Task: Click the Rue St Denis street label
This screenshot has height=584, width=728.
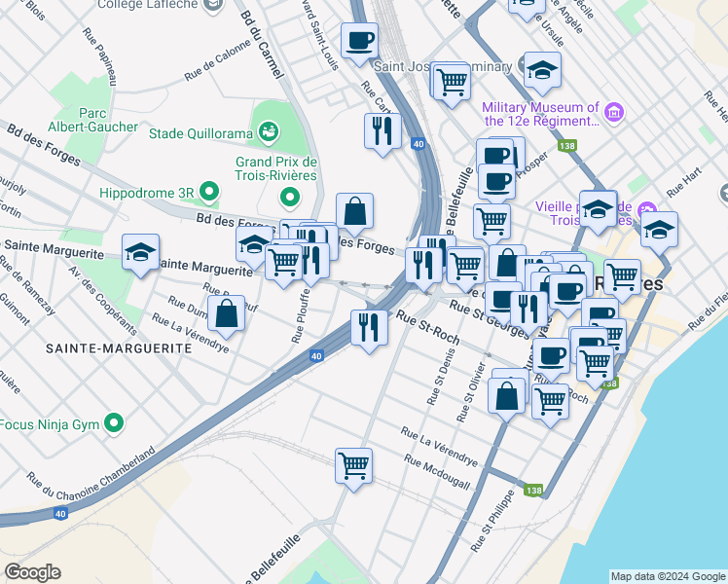Action: 441,377
